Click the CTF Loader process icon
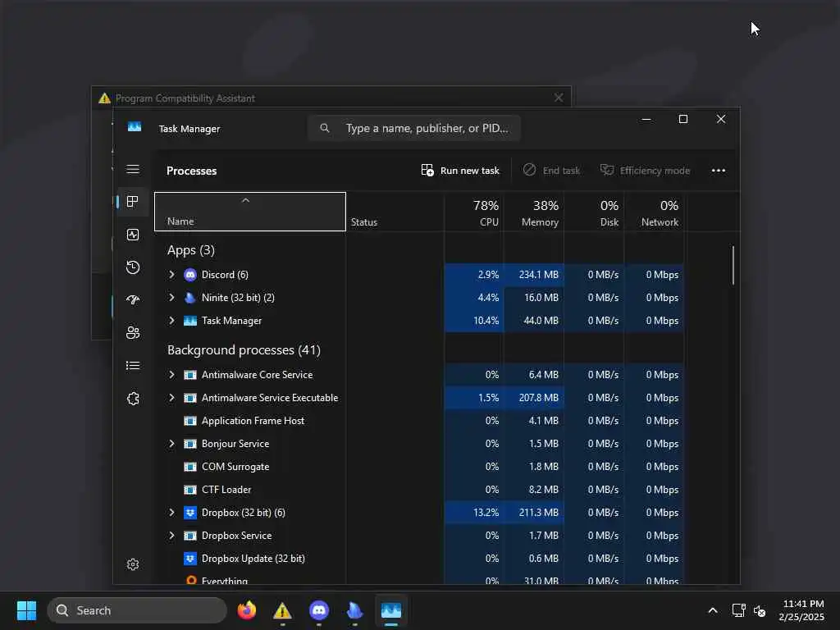The image size is (840, 630). 190,490
